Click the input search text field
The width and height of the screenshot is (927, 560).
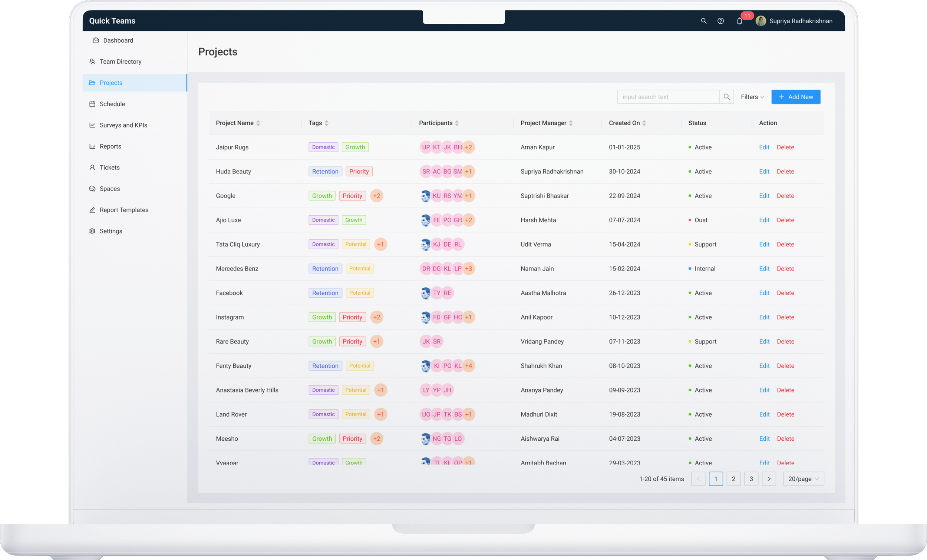click(668, 97)
